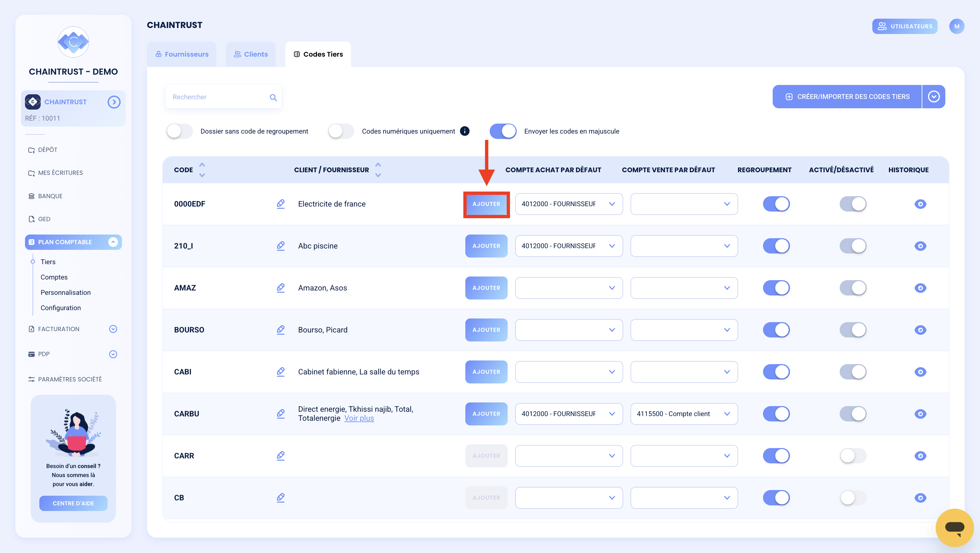Open history eye icon for AMAZ row
The image size is (980, 553).
pos(920,288)
